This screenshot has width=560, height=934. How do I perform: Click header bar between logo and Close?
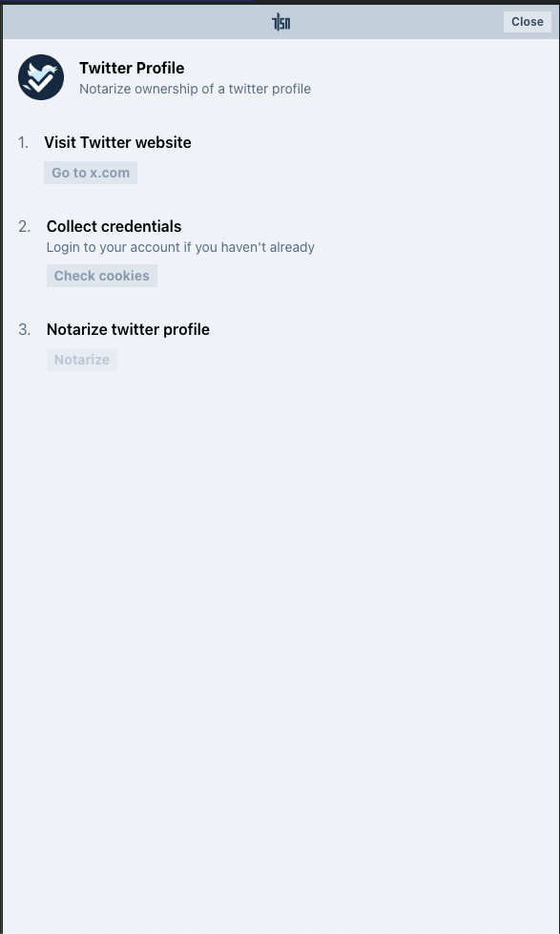(397, 22)
